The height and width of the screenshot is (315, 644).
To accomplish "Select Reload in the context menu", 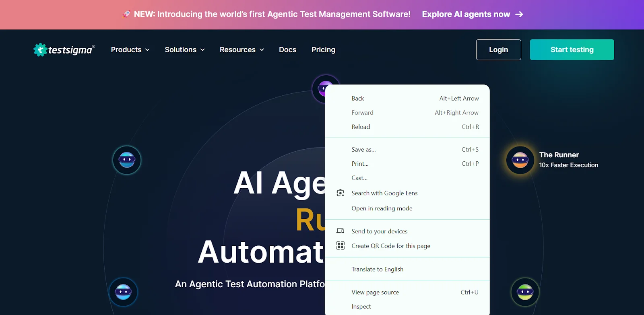I will [x=407, y=127].
